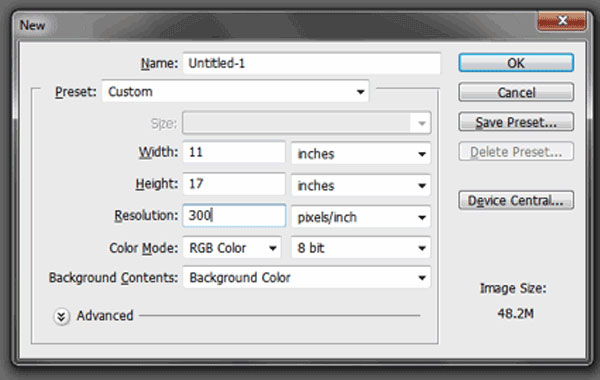Viewport: 600px width, 380px height.
Task: Click the Cancel button
Action: click(x=516, y=92)
